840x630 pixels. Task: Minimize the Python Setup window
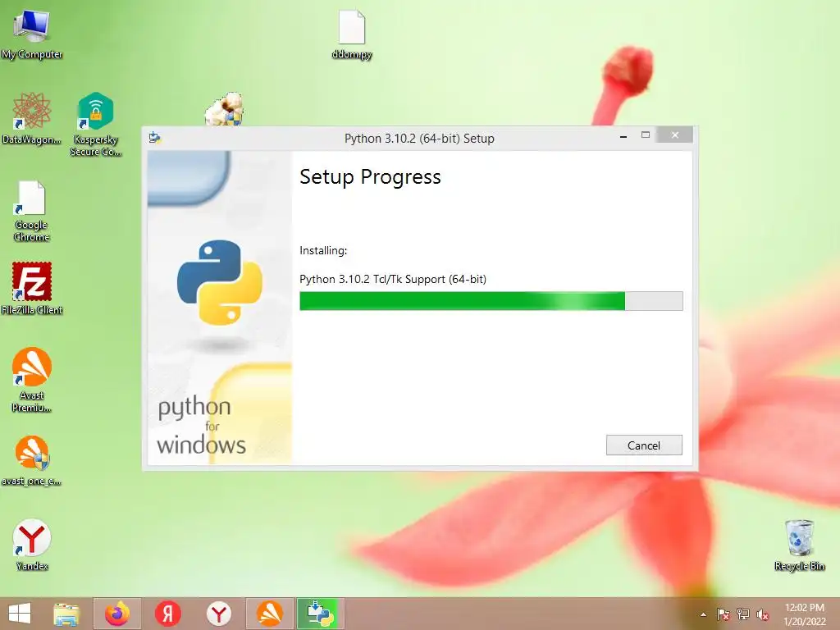tap(623, 137)
